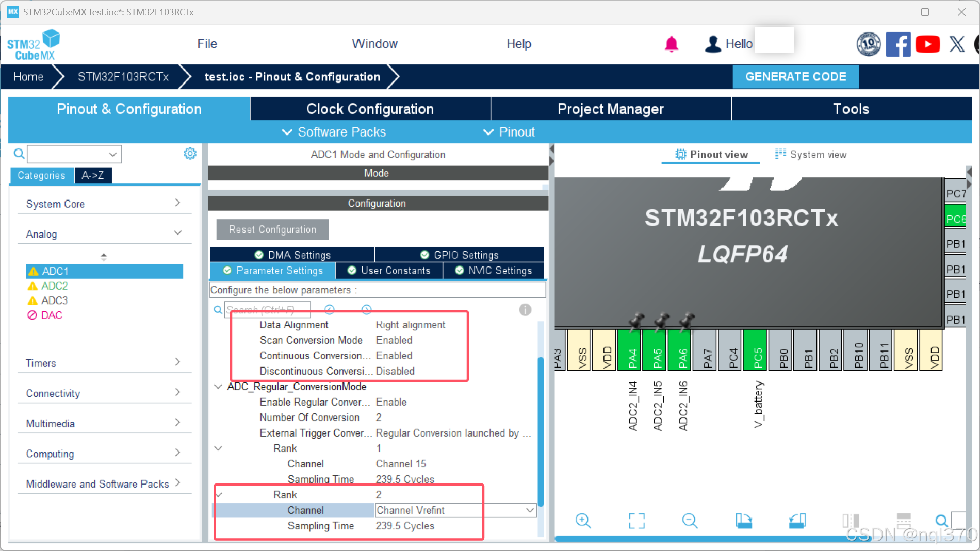
Task: Switch to the Tools tab
Action: pyautogui.click(x=851, y=109)
